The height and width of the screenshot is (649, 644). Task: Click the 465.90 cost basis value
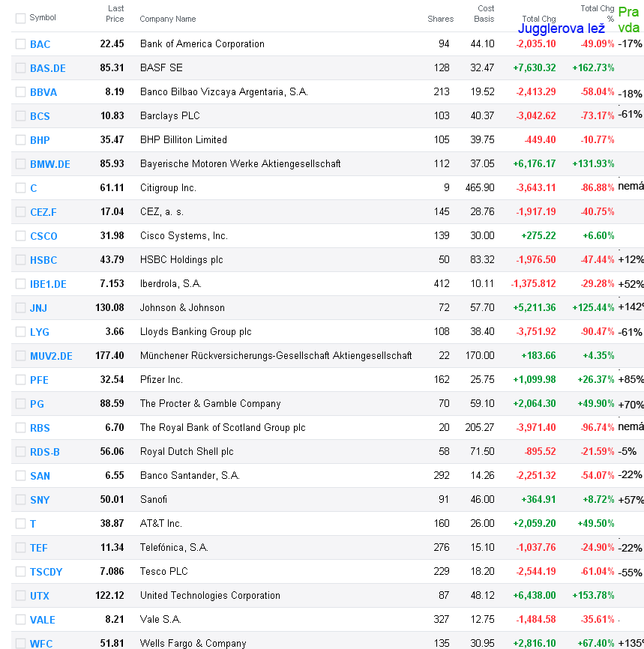480,188
